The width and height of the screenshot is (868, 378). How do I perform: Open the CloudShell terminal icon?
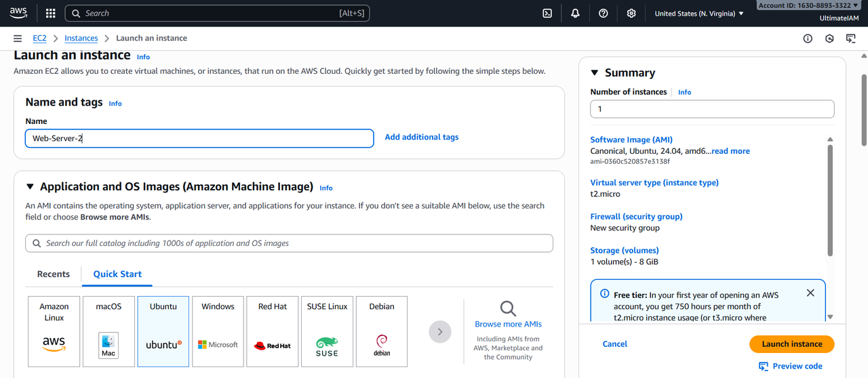pyautogui.click(x=547, y=14)
